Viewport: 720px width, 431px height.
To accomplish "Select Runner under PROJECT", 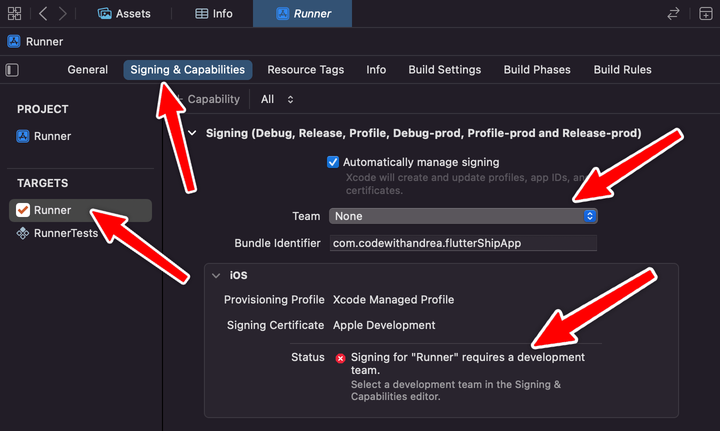I will tap(44, 136).
